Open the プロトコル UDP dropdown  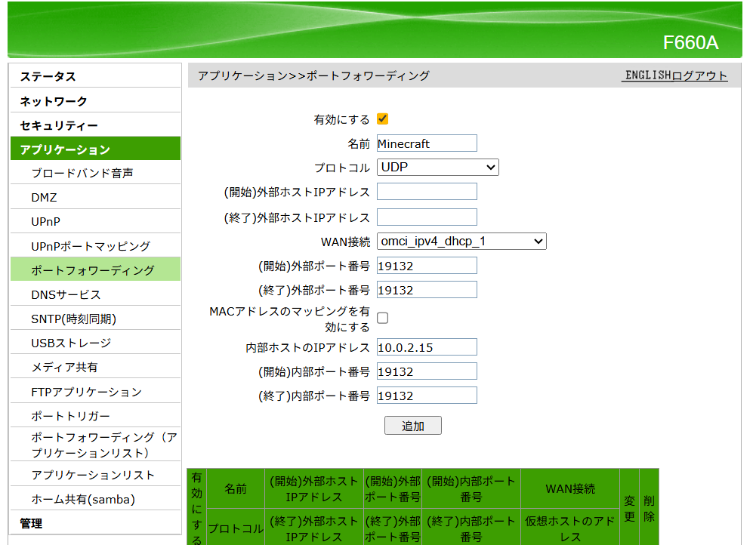(x=437, y=167)
